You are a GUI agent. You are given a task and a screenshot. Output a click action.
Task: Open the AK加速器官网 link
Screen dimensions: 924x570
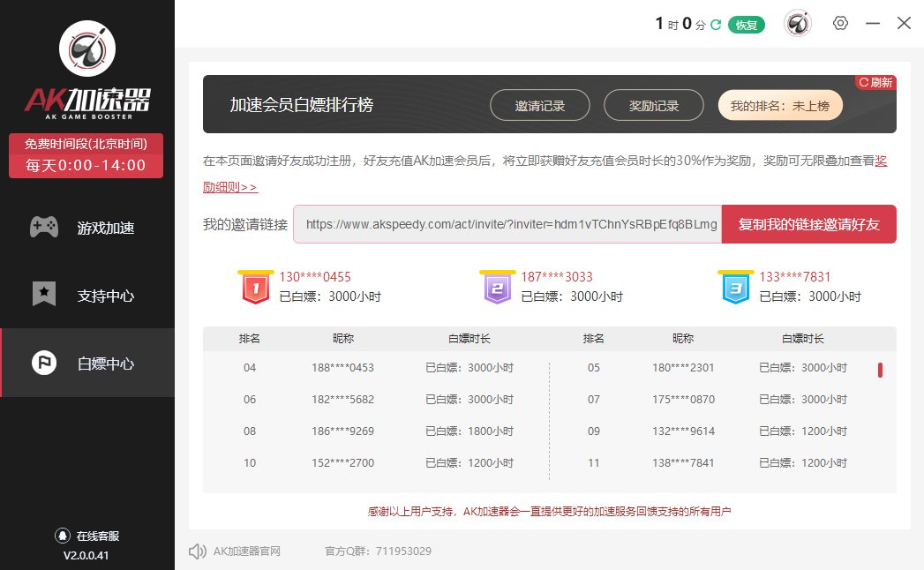coord(247,551)
